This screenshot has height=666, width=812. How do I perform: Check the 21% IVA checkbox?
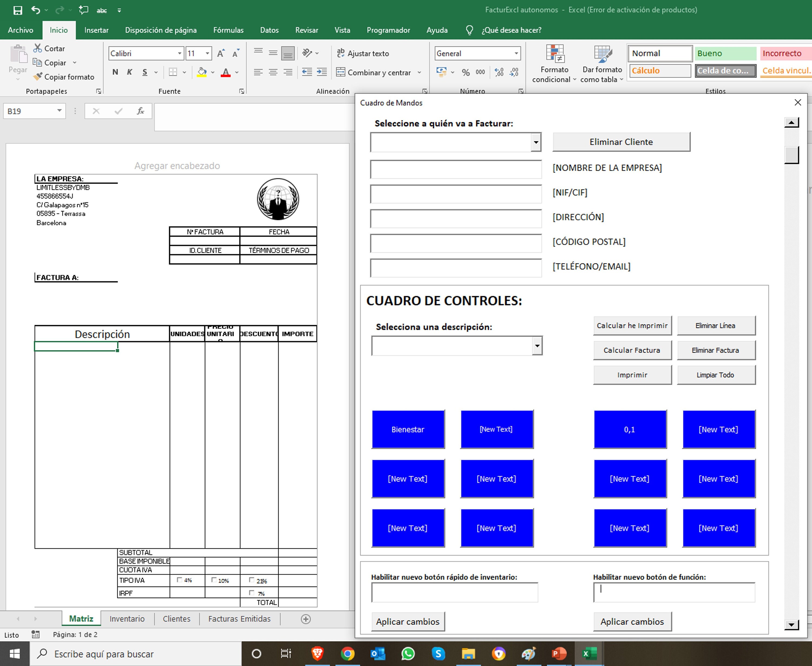(252, 580)
